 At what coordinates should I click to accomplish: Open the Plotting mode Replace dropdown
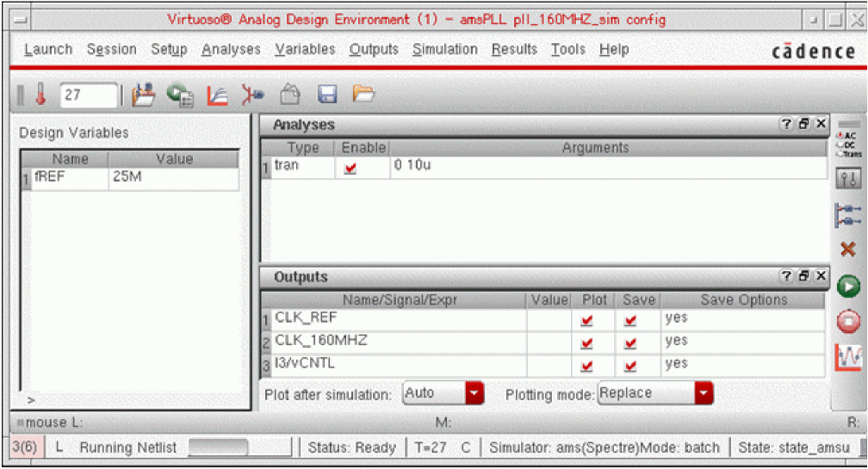(x=655, y=393)
